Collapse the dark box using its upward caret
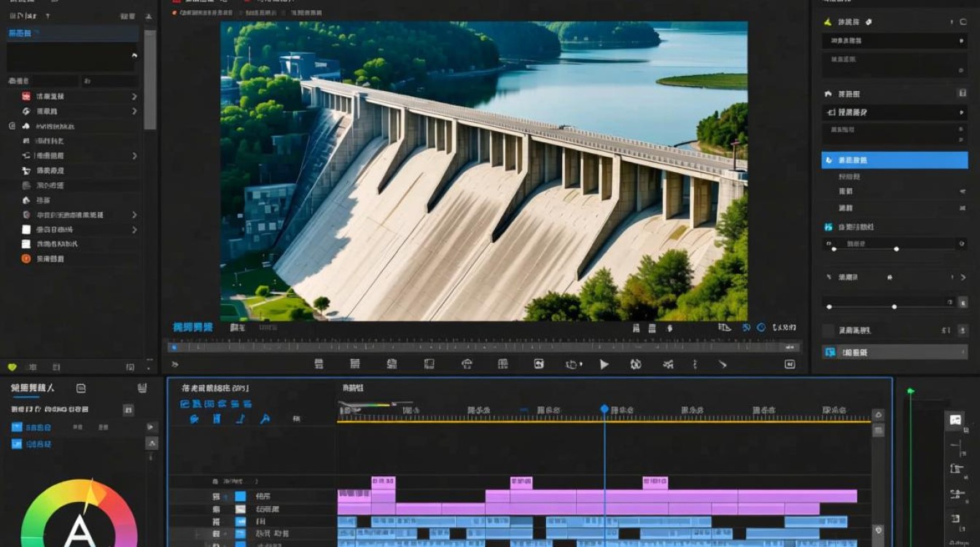Viewport: 980px width, 547px height. 134,55
